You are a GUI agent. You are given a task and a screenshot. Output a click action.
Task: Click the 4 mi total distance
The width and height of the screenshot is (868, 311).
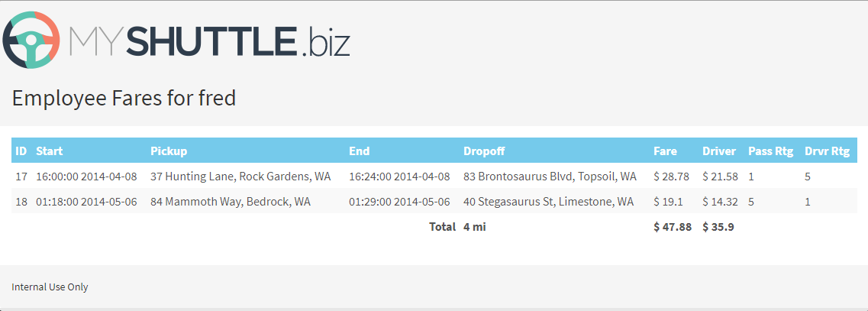pyautogui.click(x=474, y=227)
